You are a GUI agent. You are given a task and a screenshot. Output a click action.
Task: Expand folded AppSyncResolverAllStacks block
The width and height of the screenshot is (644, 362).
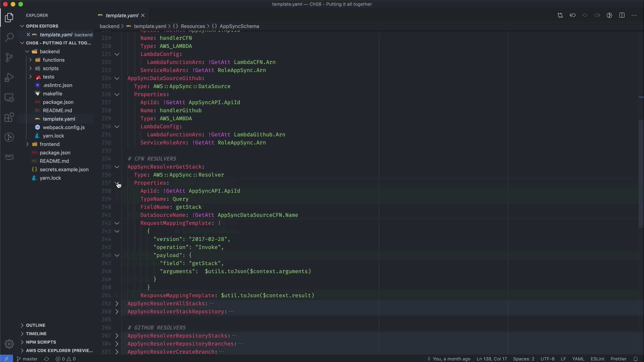point(117,304)
